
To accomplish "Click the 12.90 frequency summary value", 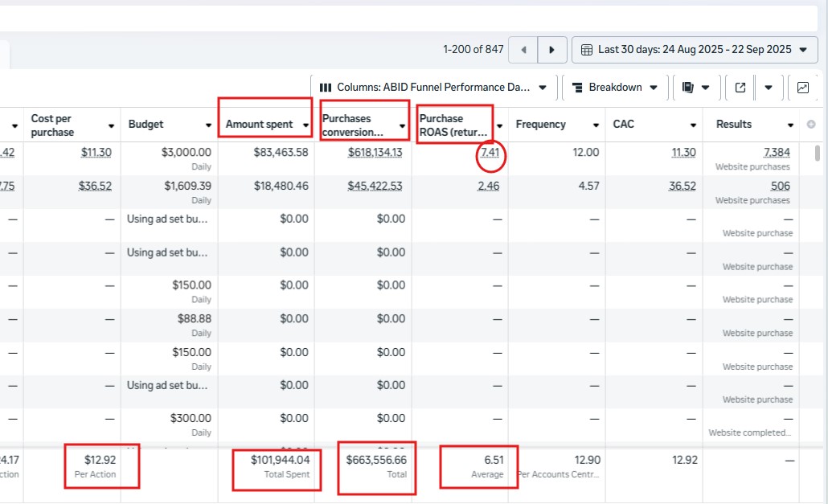I will tap(587, 461).
